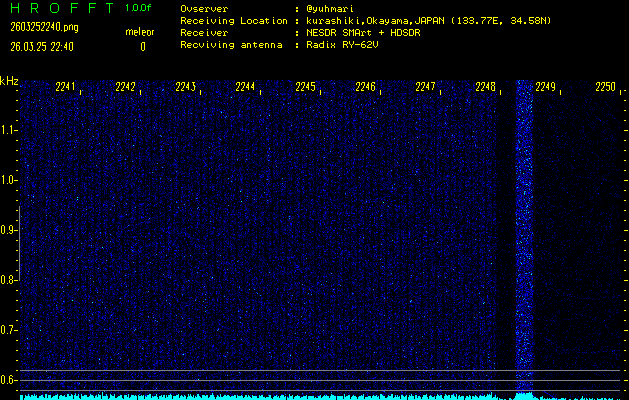
Task: Click the 2241 time marker
Action: pyautogui.click(x=66, y=88)
